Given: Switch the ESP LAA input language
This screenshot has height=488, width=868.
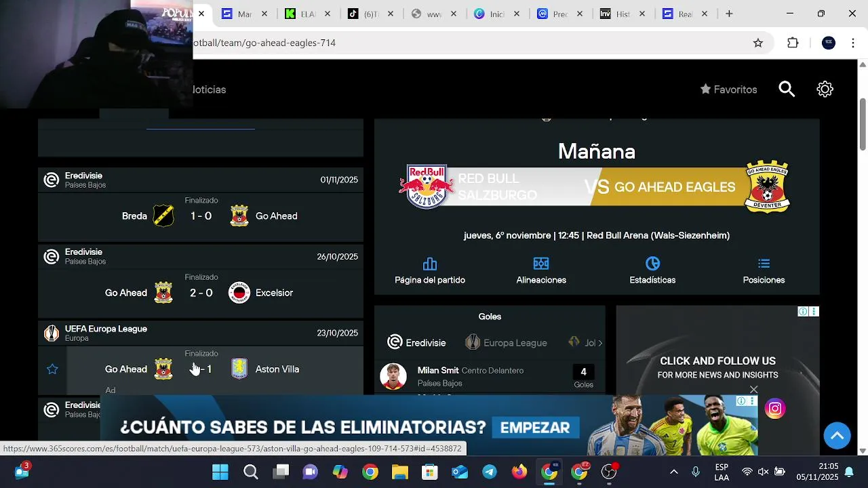Looking at the screenshot, I should pyautogui.click(x=722, y=472).
